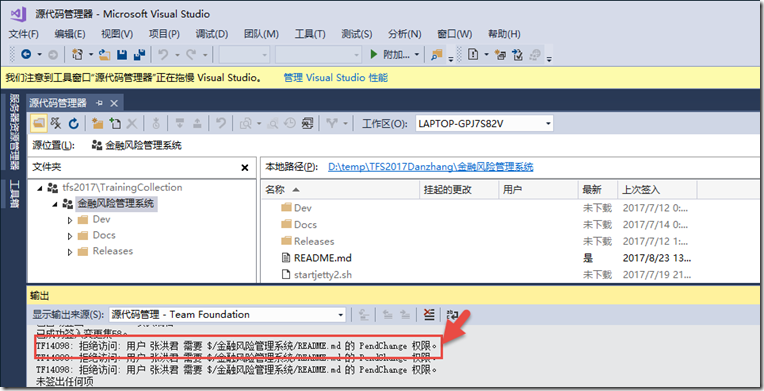The width and height of the screenshot is (764, 391).
Task: Open the Branch icon dropdown arrow
Action: pos(345,124)
